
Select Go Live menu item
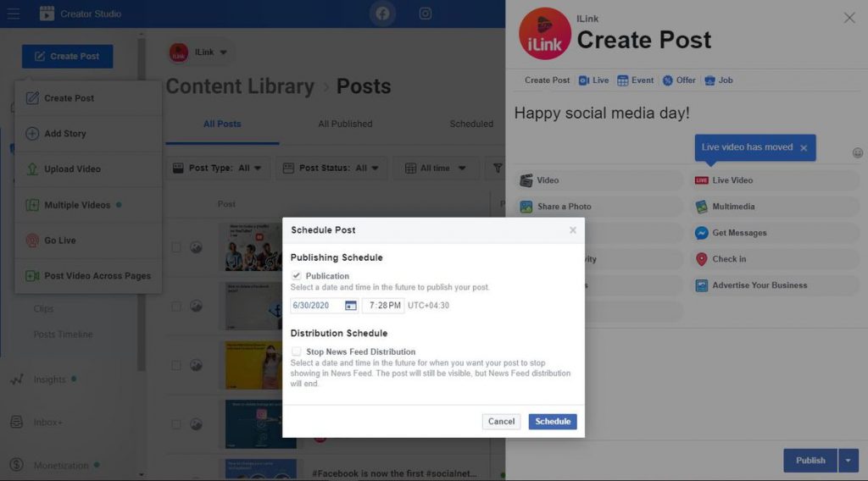88,240
